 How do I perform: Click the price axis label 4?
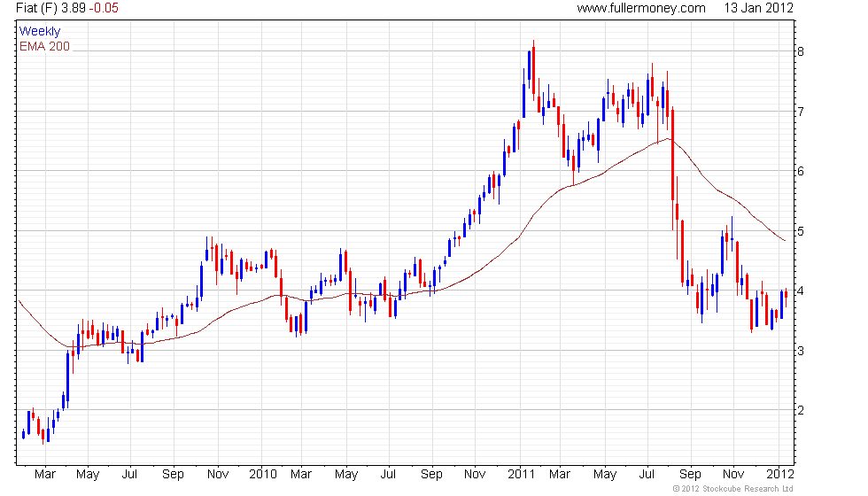click(801, 291)
